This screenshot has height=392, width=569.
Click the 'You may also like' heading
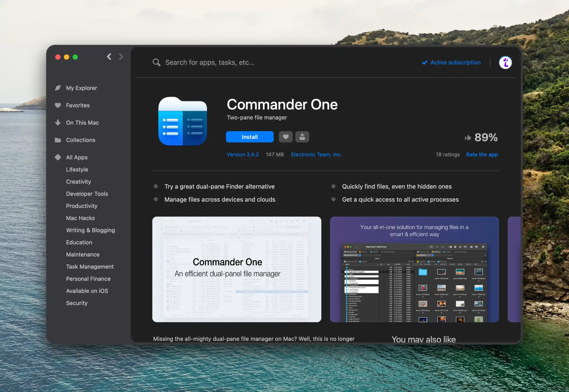pyautogui.click(x=423, y=339)
